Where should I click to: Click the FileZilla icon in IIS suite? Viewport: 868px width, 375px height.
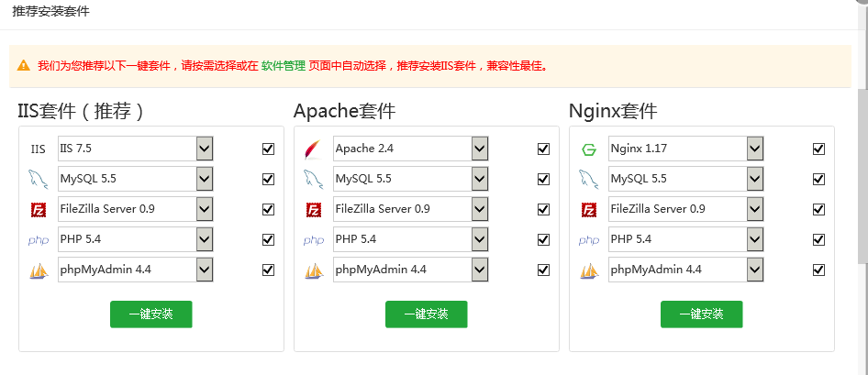pyautogui.click(x=39, y=210)
